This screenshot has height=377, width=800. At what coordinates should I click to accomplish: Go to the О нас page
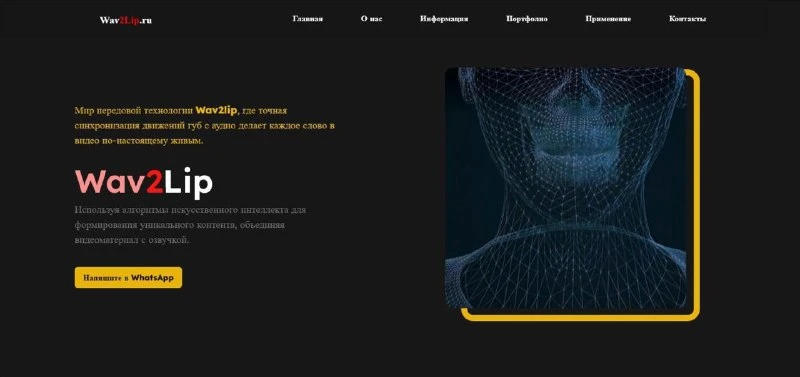[x=371, y=19]
